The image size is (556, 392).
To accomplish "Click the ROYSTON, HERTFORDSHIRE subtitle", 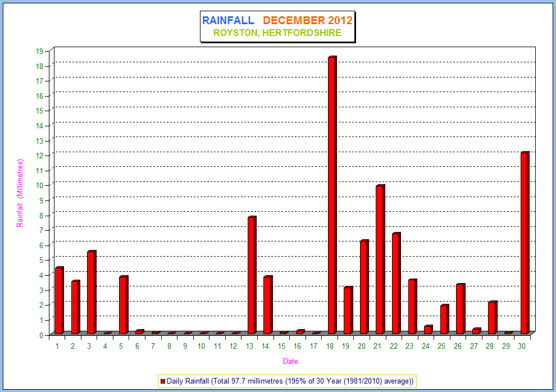I will click(x=277, y=33).
